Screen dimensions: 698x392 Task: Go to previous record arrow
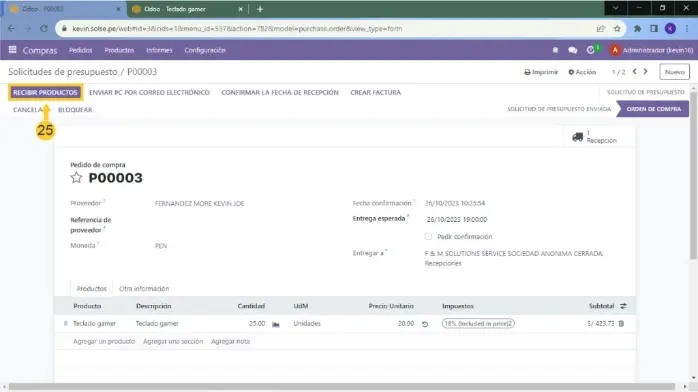(635, 71)
